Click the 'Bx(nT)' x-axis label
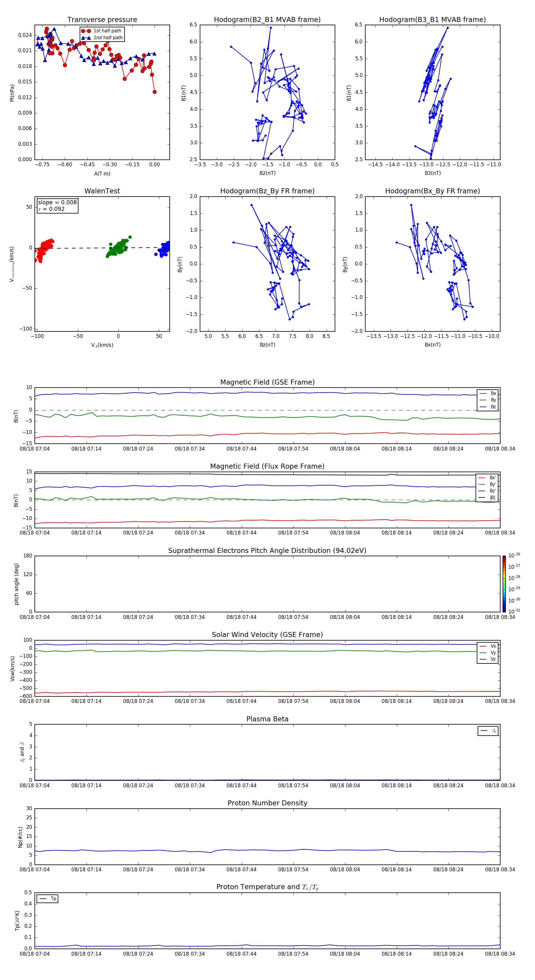The width and height of the screenshot is (535, 980). [432, 345]
